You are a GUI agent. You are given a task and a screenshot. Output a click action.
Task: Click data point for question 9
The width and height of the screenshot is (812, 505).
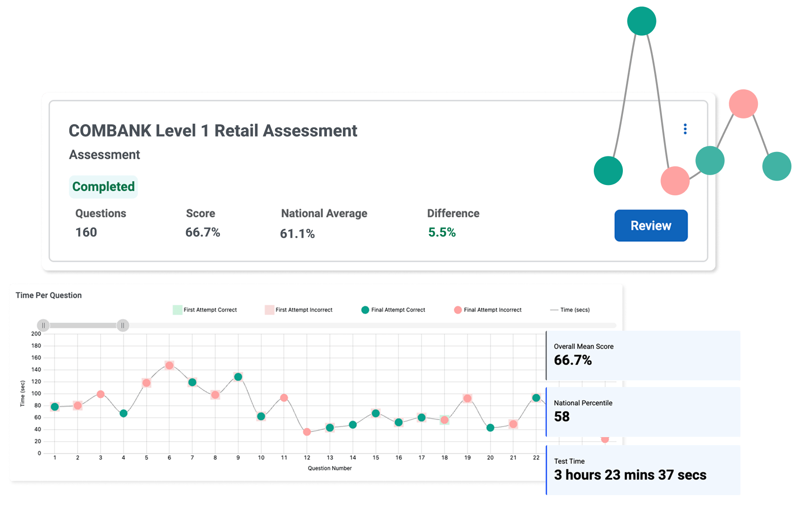[238, 377]
